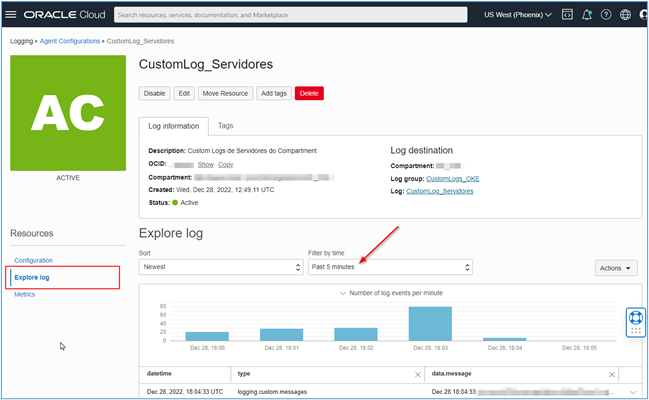This screenshot has height=400, width=649.
Task: Expand the 18:04:33 log row chevron
Action: (x=633, y=392)
